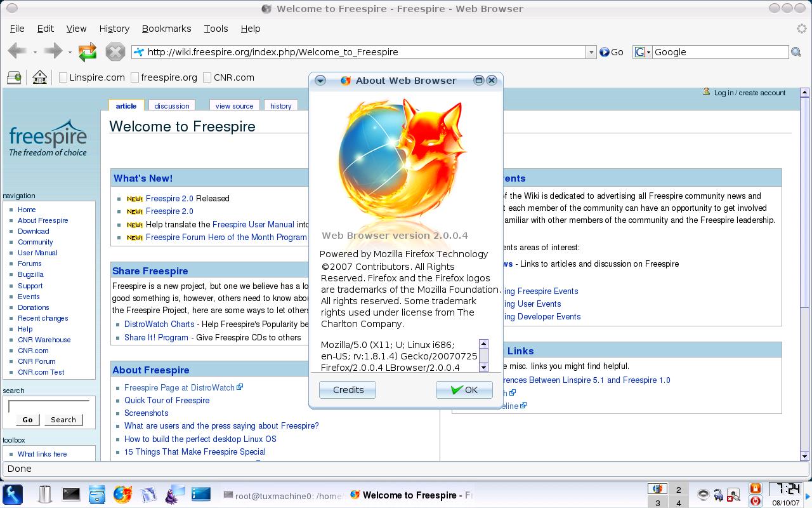Click the red power logout icon
The height and width of the screenshot is (508, 812).
point(755,502)
